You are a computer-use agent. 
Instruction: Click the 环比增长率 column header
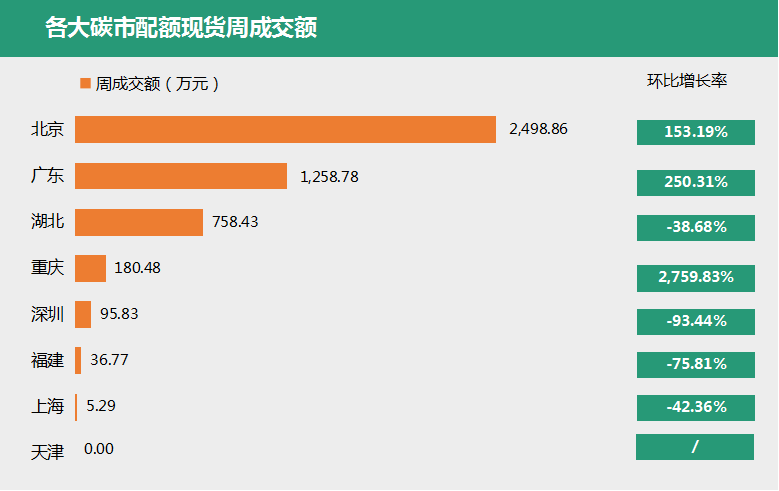(x=687, y=81)
